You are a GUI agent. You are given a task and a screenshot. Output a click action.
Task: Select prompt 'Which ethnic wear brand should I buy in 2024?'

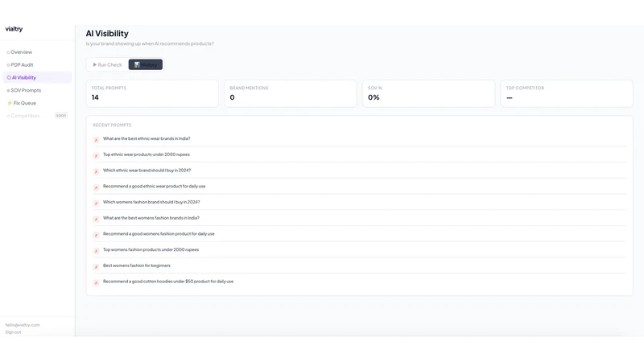coord(147,171)
